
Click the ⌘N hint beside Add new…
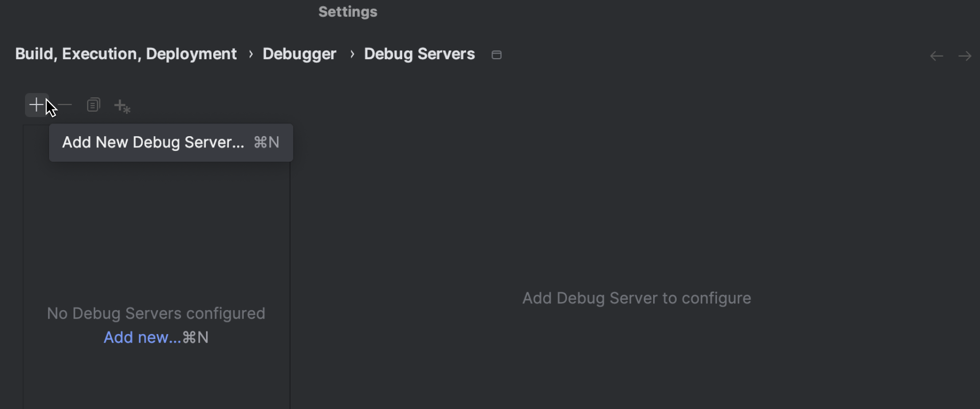(195, 337)
